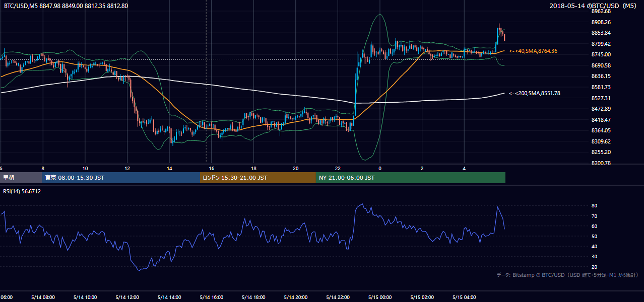
Task: Click the Bitstamp data source note
Action: tap(567, 275)
